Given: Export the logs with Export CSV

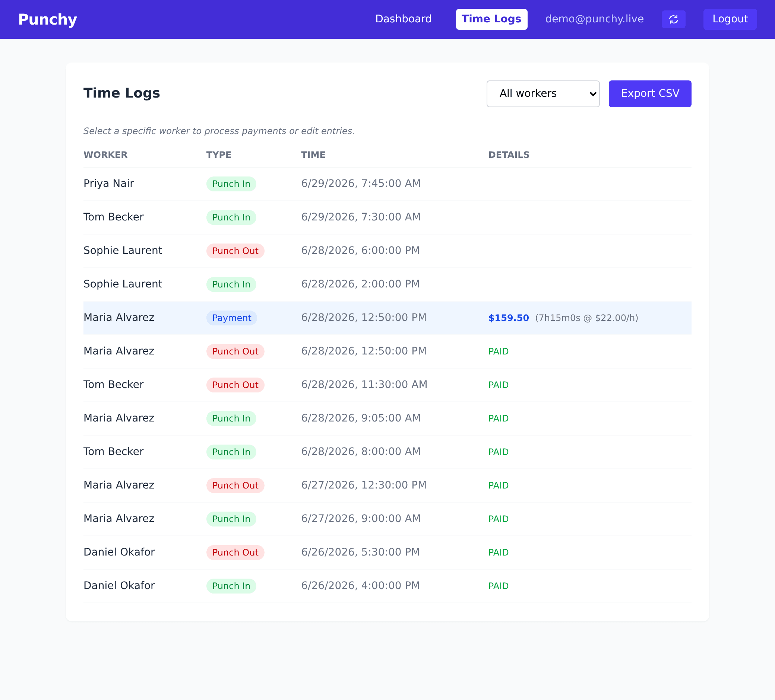Looking at the screenshot, I should point(650,93).
